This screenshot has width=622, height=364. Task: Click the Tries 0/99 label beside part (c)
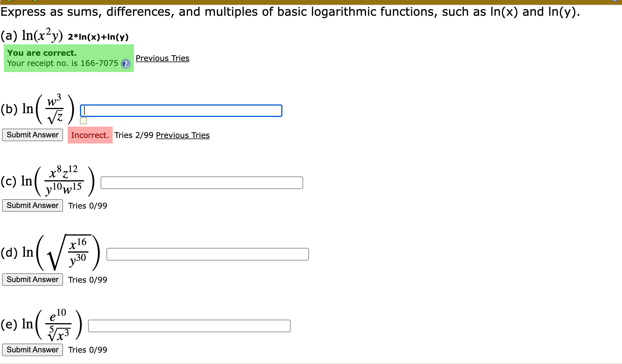[88, 206]
